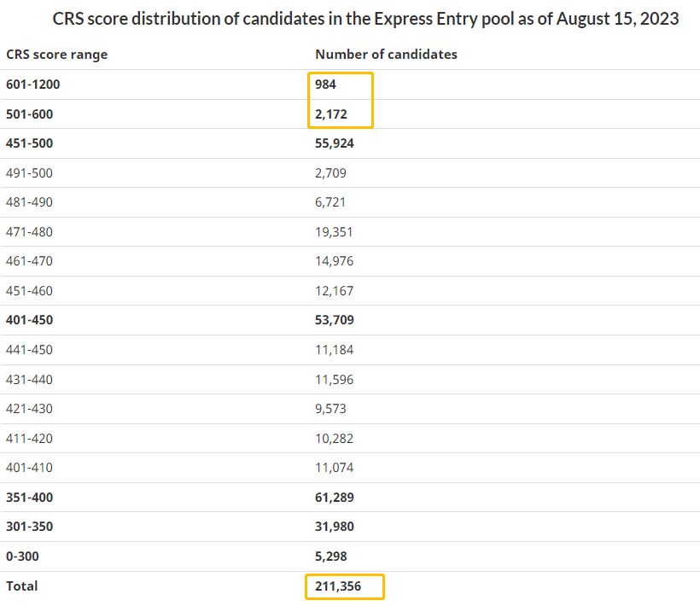Image resolution: width=700 pixels, height=606 pixels.
Task: Click the "CRS score range" column header
Action: tap(57, 55)
